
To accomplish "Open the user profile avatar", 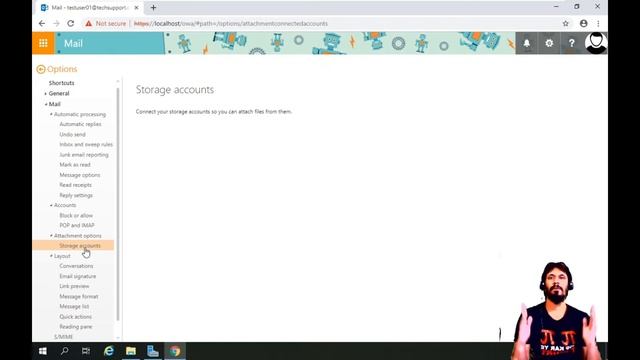I will coord(596,43).
